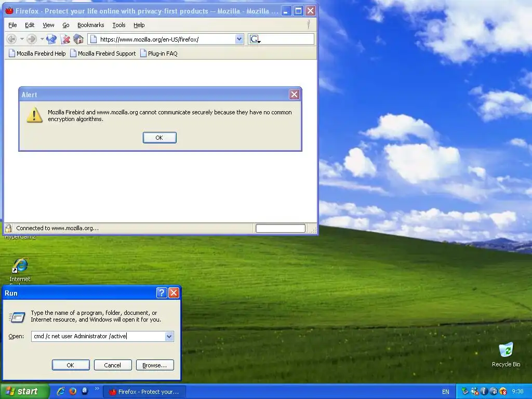Open the Forward history dropdown arrow
Image resolution: width=532 pixels, height=399 pixels.
coord(42,39)
